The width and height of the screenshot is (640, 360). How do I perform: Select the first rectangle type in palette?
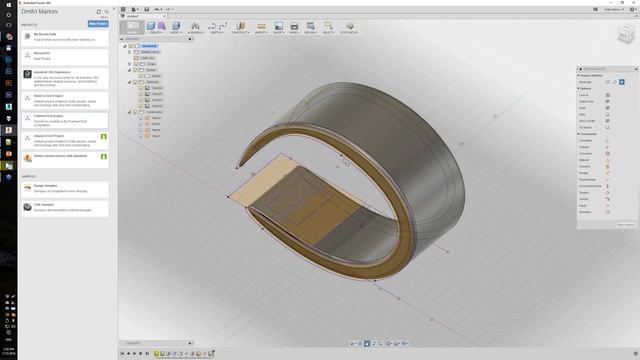coord(607,82)
